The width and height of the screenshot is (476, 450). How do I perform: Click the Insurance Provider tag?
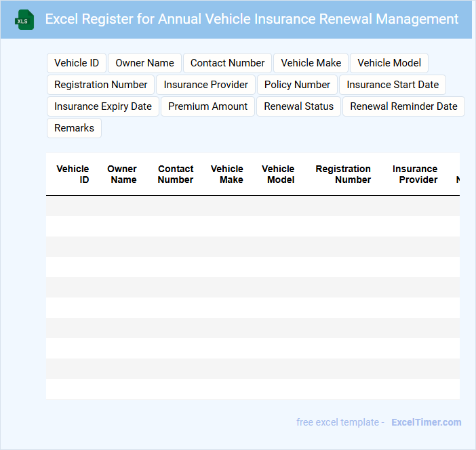pos(206,85)
